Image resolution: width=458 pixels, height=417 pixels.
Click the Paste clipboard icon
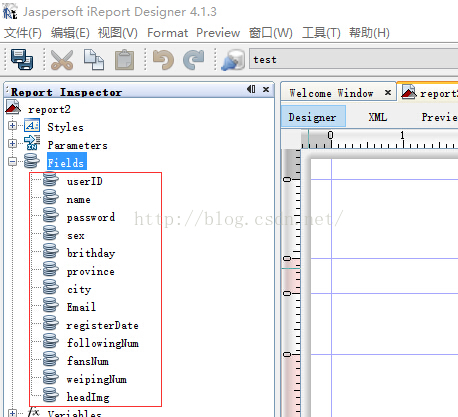(x=125, y=60)
